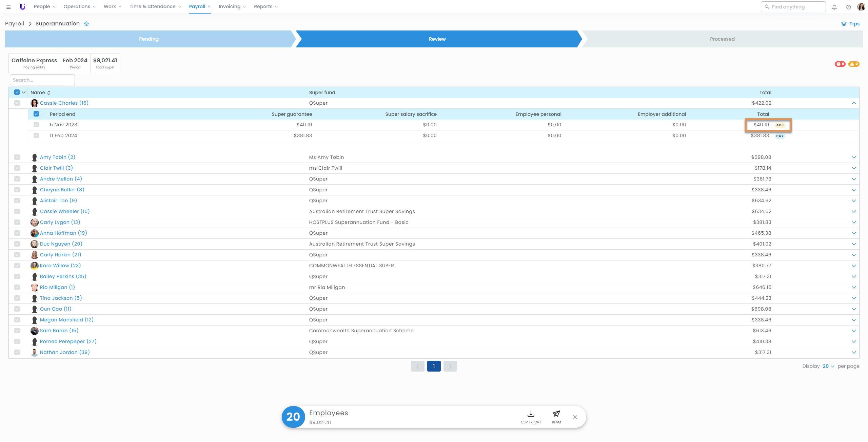Toggle checkbox for Amy Tobin row
The height and width of the screenshot is (442, 868).
17,157
